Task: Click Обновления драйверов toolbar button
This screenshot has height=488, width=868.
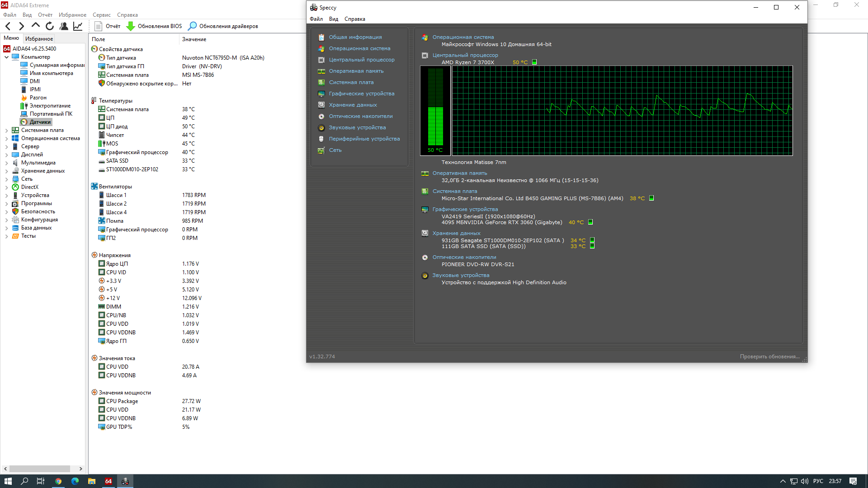Action: point(223,26)
